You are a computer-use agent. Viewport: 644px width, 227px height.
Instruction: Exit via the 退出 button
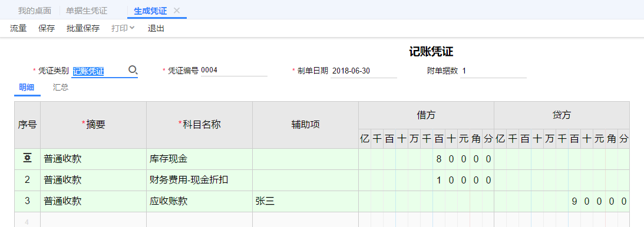click(x=156, y=28)
